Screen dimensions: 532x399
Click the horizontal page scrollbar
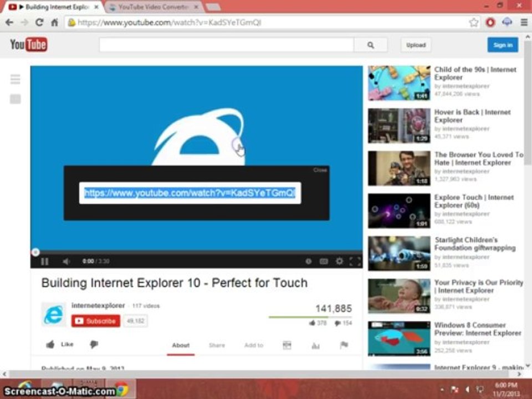pyautogui.click(x=258, y=374)
